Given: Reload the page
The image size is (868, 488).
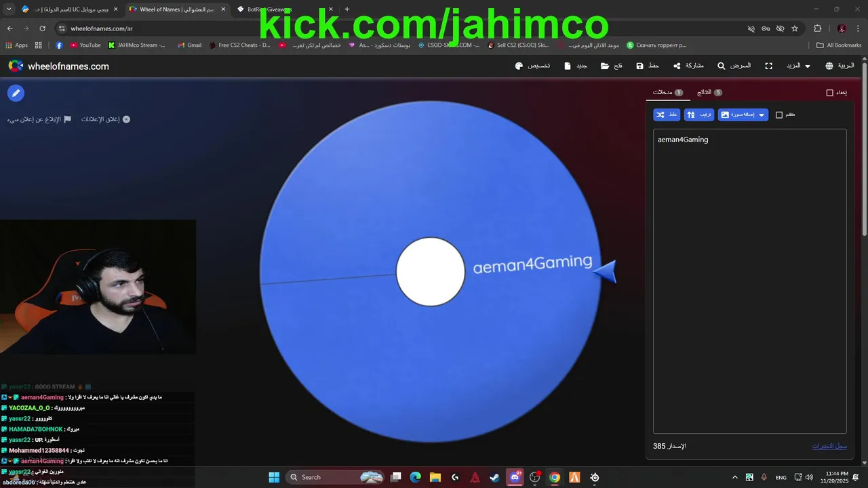Looking at the screenshot, I should [x=43, y=28].
